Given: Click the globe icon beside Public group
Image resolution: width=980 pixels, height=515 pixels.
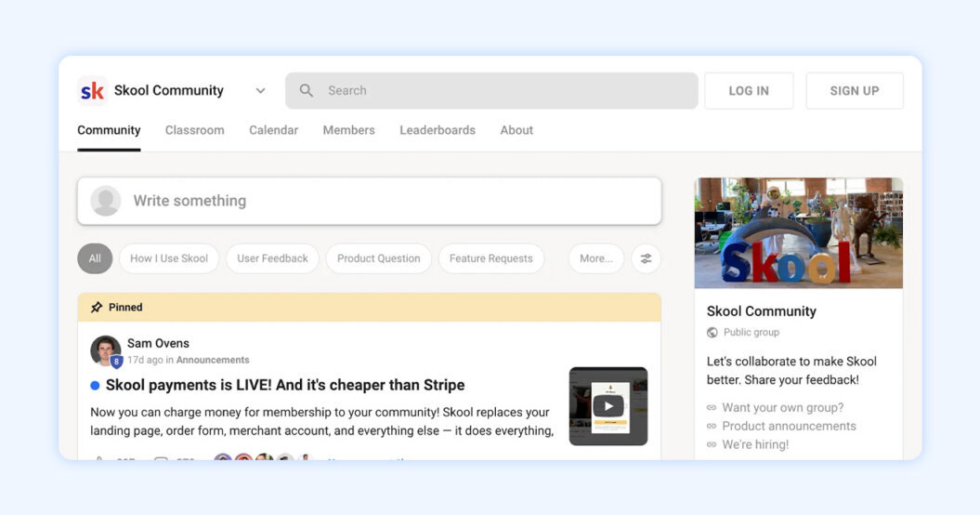Looking at the screenshot, I should click(712, 332).
